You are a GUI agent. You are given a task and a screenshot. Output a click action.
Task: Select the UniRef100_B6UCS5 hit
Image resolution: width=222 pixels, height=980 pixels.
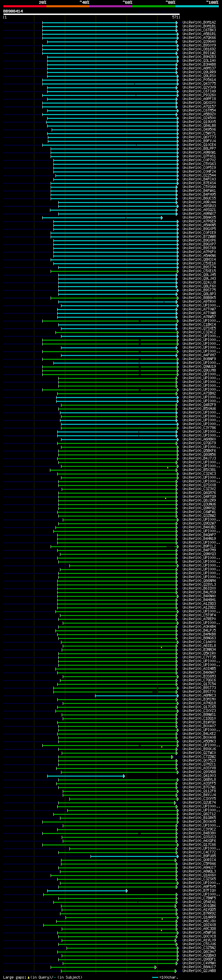[x=199, y=198]
